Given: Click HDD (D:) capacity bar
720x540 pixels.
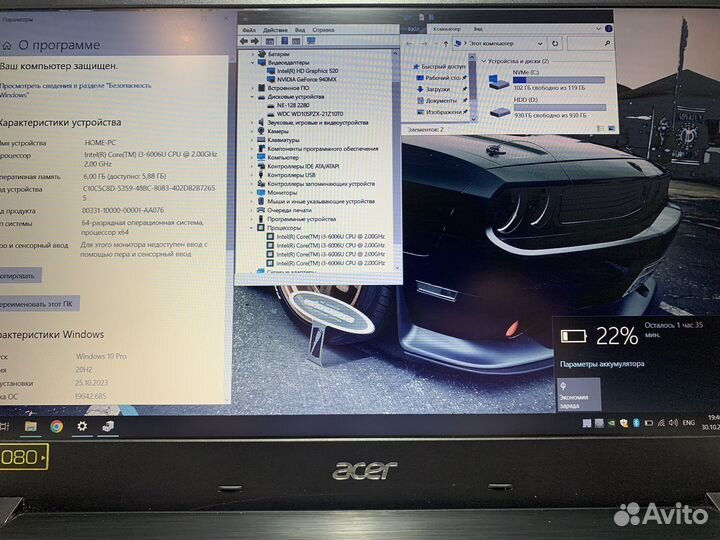Looking at the screenshot, I should point(559,107).
